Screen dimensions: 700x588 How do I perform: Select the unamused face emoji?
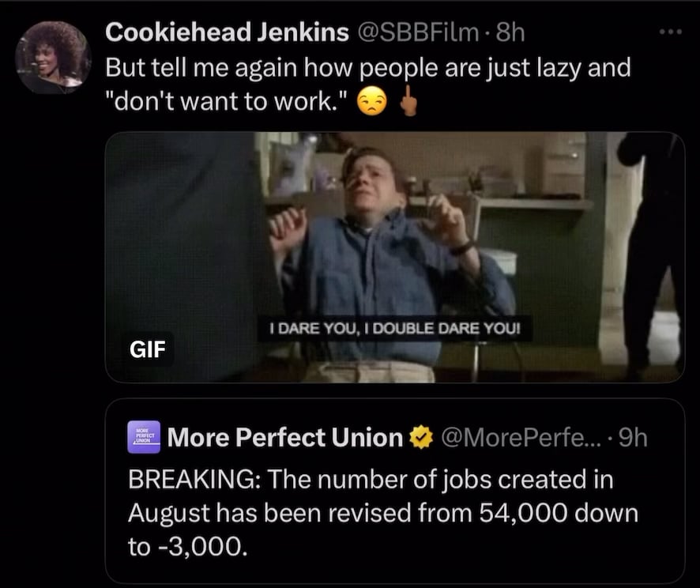372,101
